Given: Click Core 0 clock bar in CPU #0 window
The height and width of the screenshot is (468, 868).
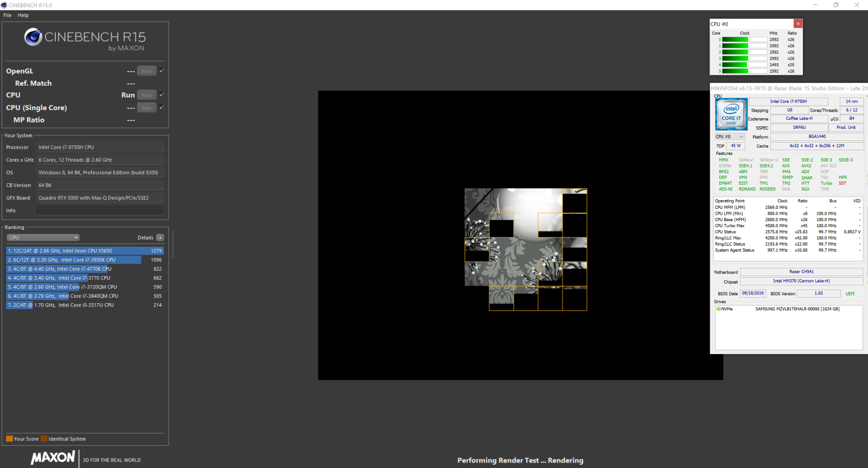Looking at the screenshot, I should 744,40.
